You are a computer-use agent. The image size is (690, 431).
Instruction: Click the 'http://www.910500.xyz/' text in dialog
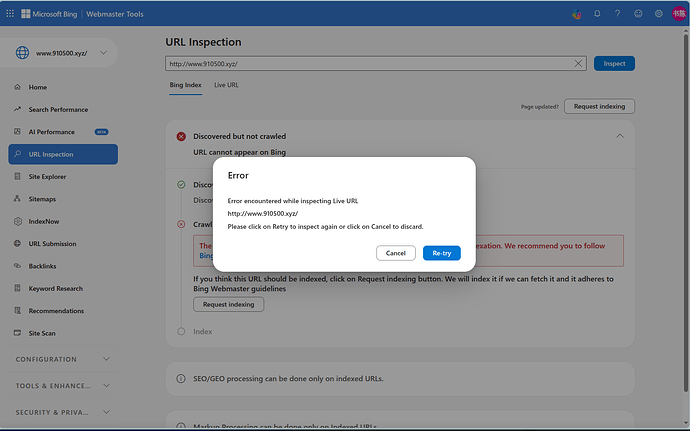click(x=263, y=214)
